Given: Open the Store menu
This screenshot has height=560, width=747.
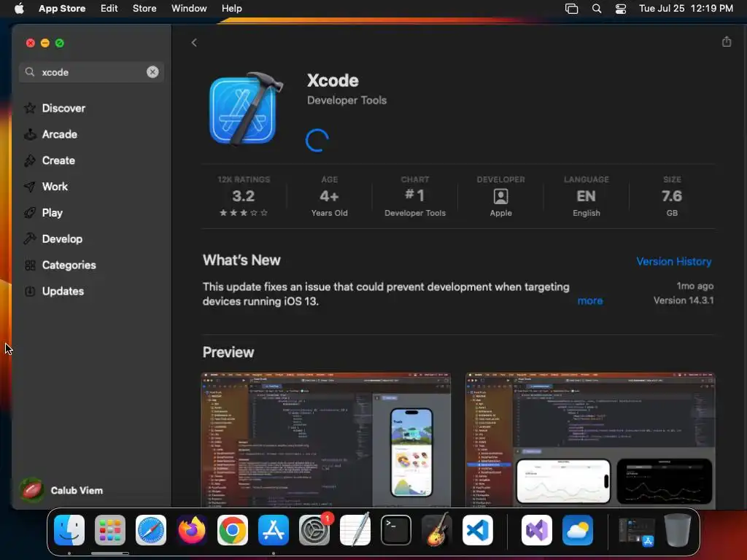Looking at the screenshot, I should (x=144, y=9).
